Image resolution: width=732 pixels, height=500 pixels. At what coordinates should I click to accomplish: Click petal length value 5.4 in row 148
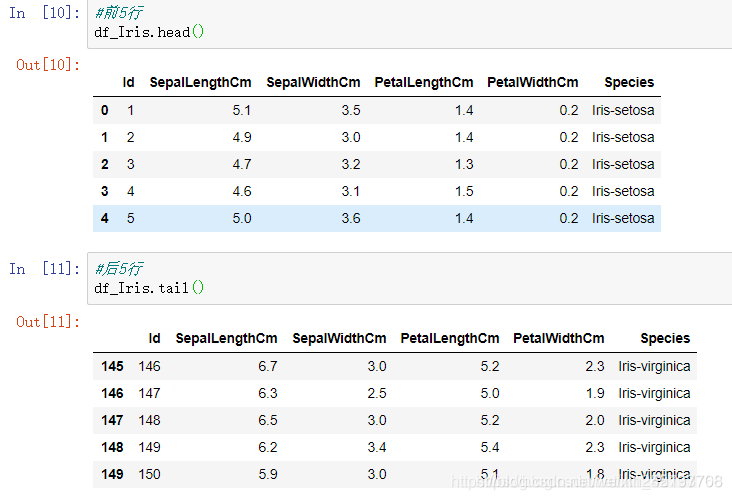tap(490, 447)
